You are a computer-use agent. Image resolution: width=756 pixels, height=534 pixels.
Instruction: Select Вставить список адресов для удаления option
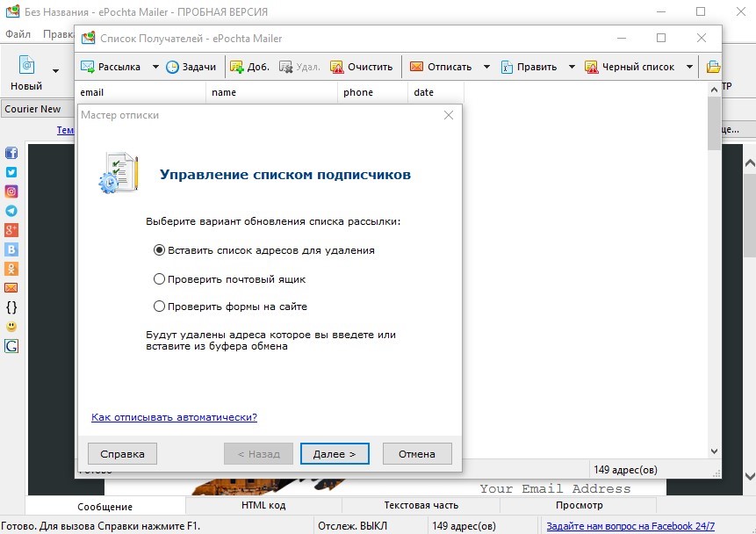[x=264, y=250]
